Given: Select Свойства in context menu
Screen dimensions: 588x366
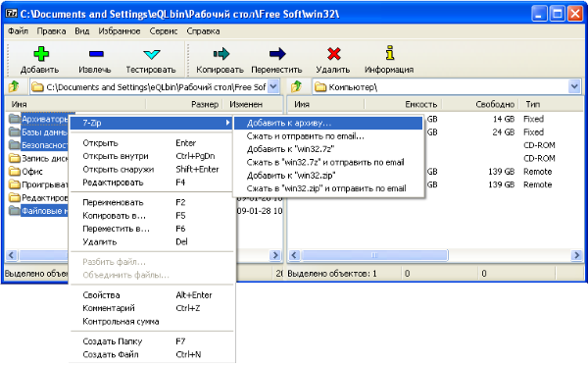Looking at the screenshot, I should 152,295.
